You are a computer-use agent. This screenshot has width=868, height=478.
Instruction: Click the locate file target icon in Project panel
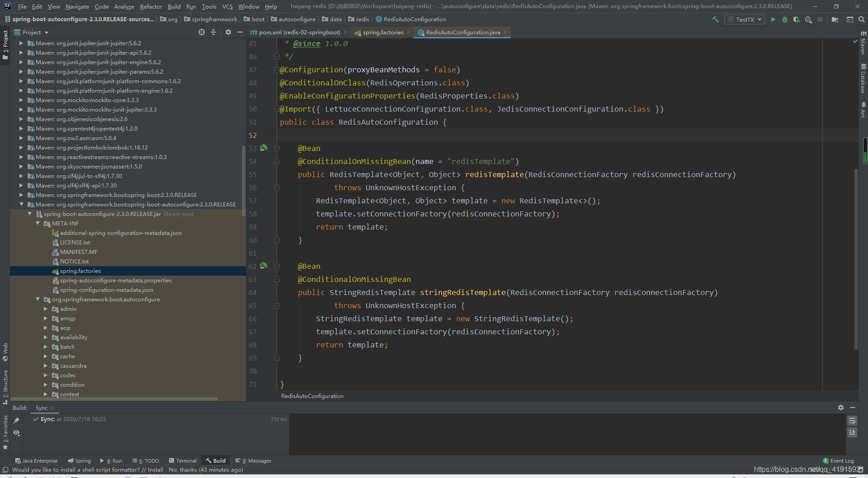(x=202, y=32)
